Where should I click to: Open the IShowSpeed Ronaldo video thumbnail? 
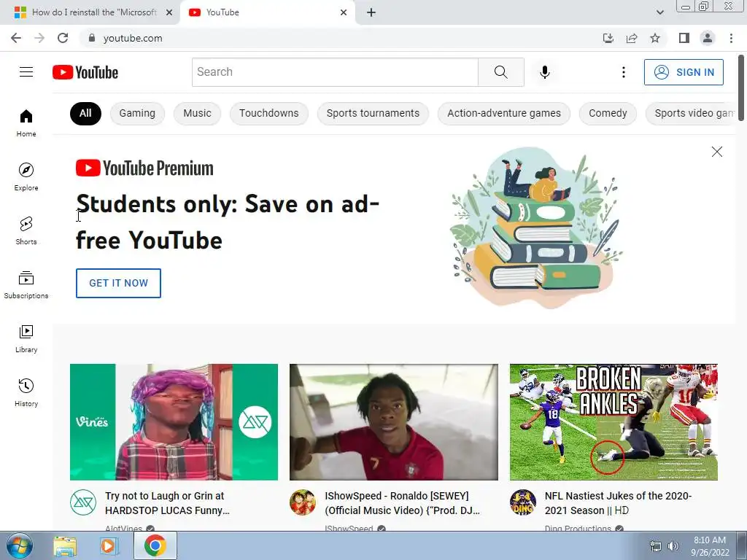pyautogui.click(x=393, y=422)
